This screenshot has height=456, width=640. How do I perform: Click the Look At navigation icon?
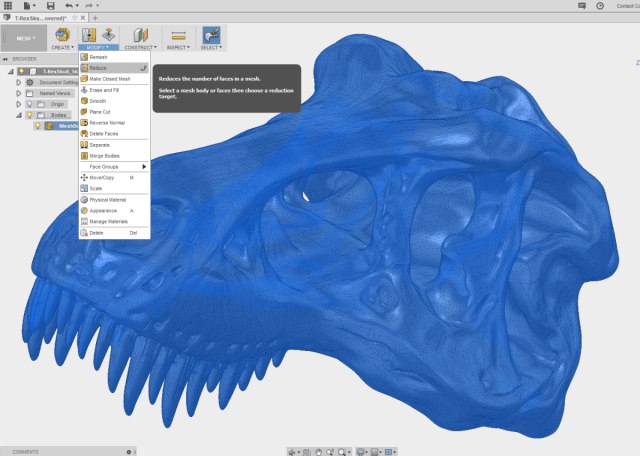[307, 452]
